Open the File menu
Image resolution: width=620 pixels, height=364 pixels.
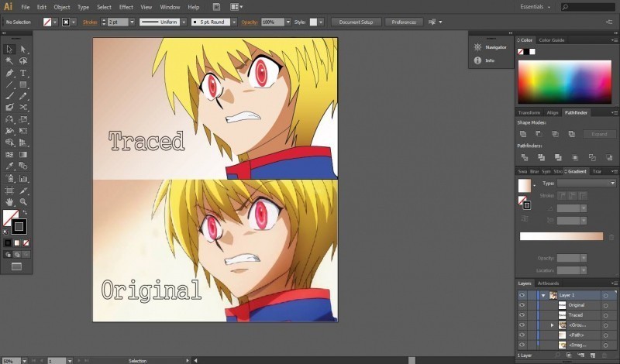[26, 7]
